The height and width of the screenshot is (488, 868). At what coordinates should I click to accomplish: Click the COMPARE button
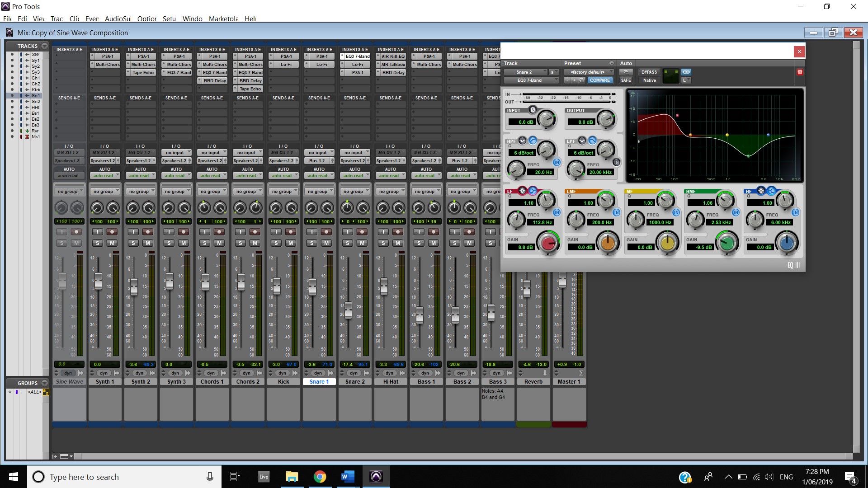coord(600,80)
